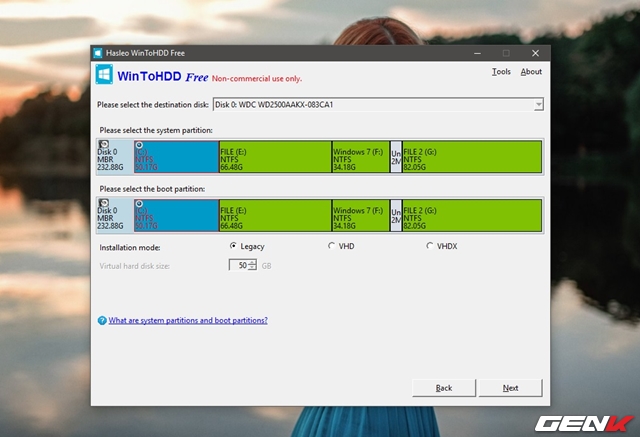This screenshot has height=437, width=640.
Task: Click 'Please select the boot partition:' label
Action: (152, 189)
